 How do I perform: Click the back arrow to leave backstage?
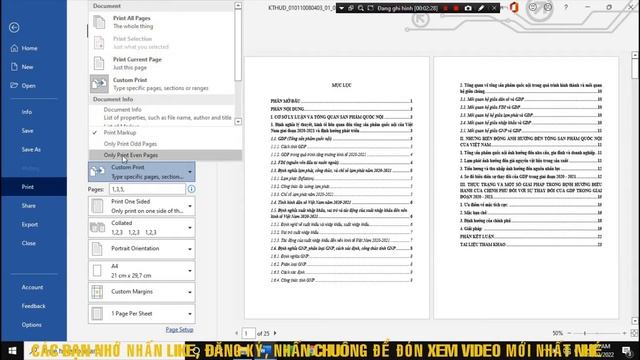pos(14,27)
